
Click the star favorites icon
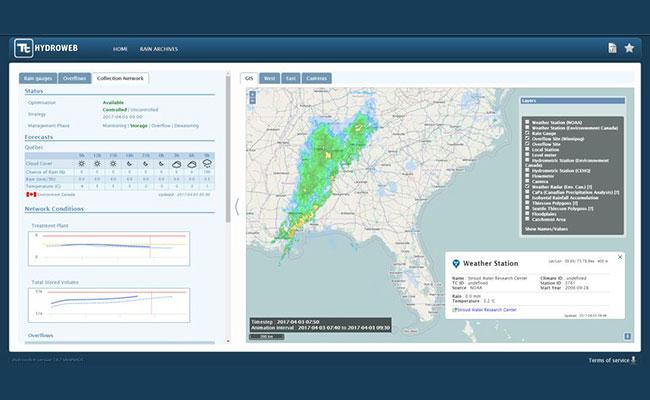[x=629, y=48]
